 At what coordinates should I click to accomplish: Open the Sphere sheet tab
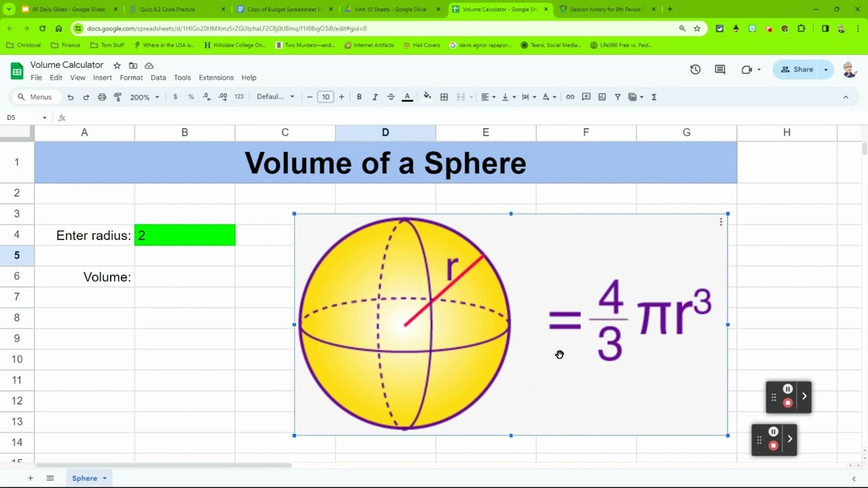pyautogui.click(x=89, y=478)
